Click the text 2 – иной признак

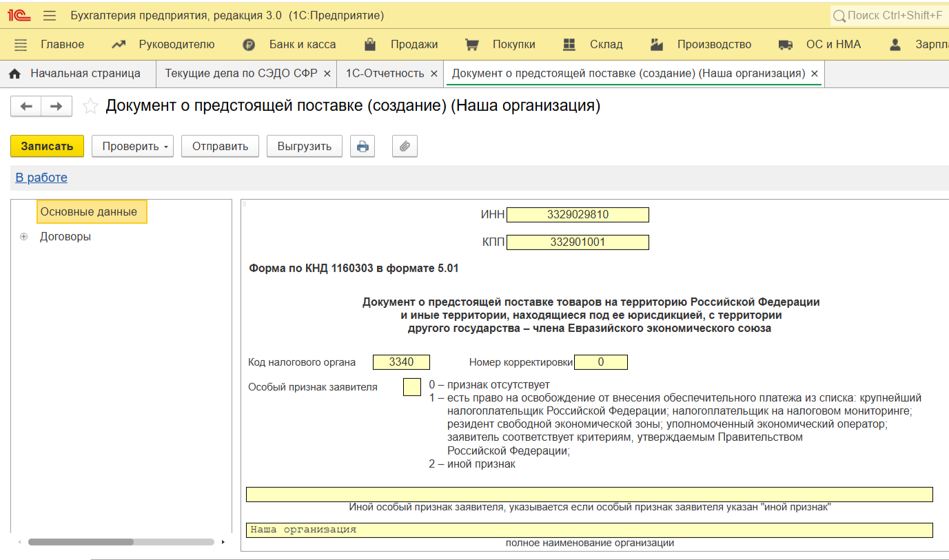pyautogui.click(x=472, y=464)
